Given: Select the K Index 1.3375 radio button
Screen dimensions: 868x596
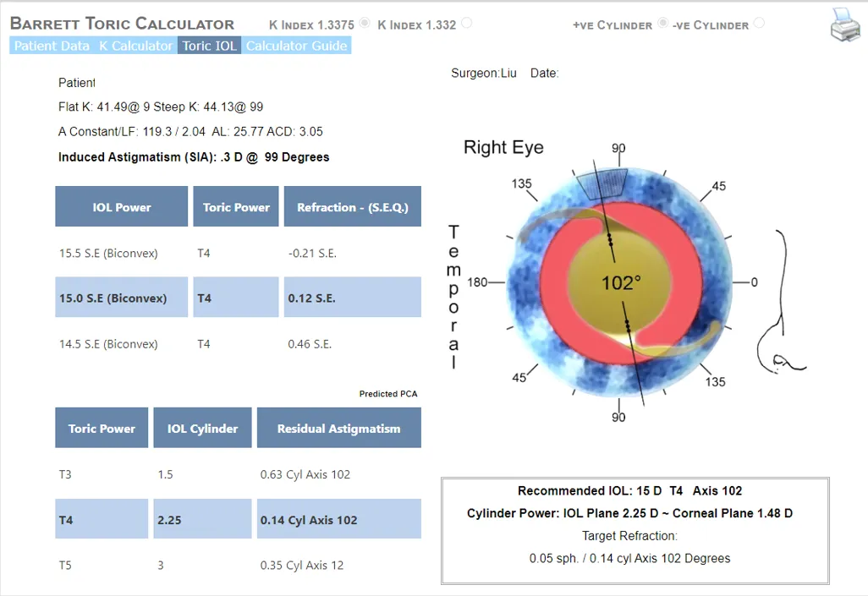Looking at the screenshot, I should coord(365,23).
